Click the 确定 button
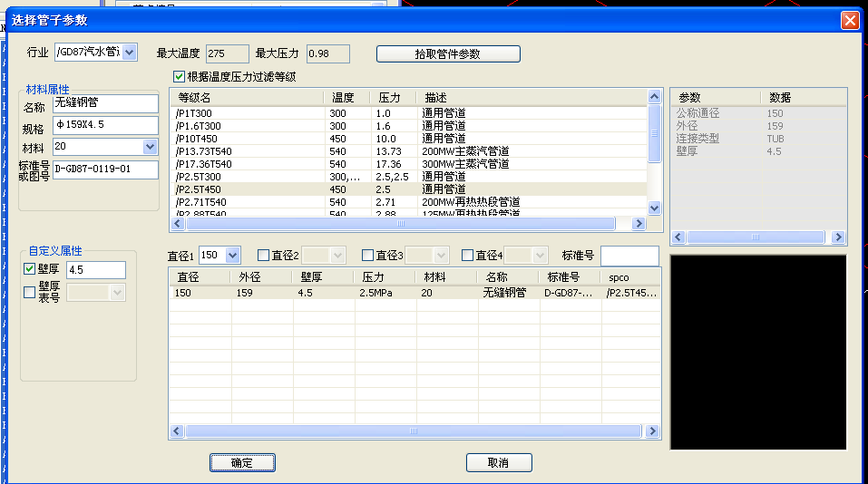 point(242,463)
